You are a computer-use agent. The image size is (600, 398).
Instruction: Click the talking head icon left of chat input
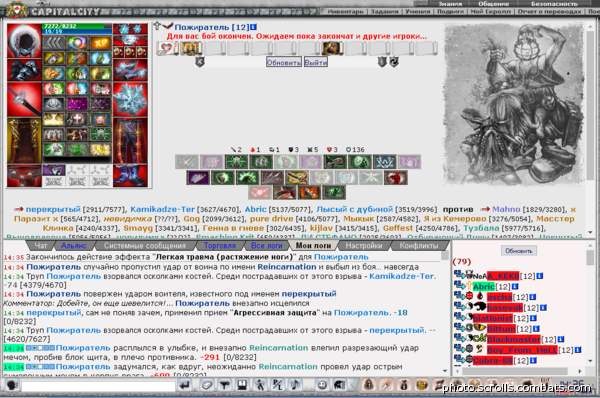pos(11,385)
